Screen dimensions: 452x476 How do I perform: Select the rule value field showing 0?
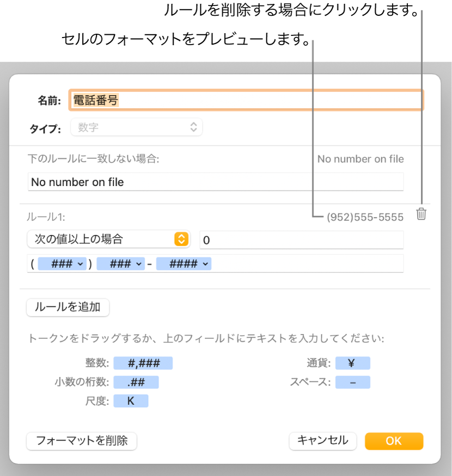(x=301, y=239)
